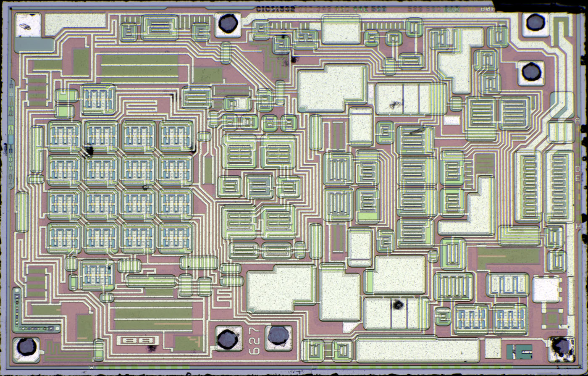
Task: Click the empty top-left bond pad
Action: click(x=28, y=25)
